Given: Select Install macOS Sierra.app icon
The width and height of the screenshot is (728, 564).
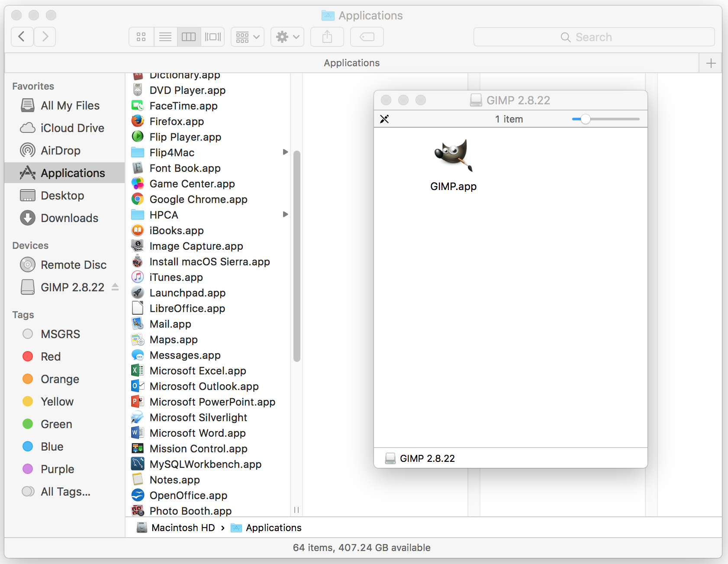Looking at the screenshot, I should pyautogui.click(x=138, y=261).
